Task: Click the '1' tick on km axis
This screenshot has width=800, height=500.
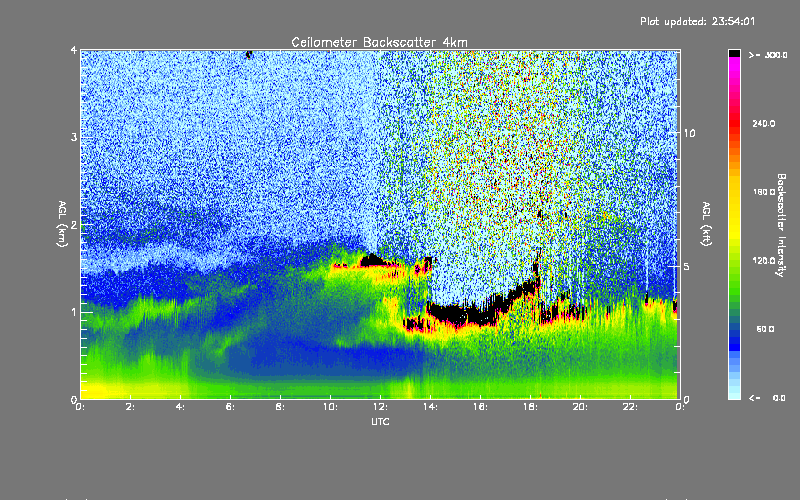Action: pos(74,312)
